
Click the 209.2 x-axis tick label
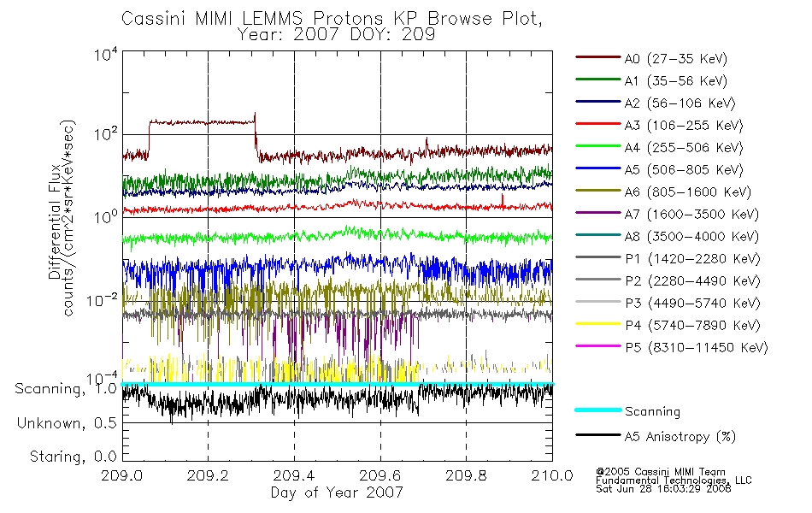209,475
